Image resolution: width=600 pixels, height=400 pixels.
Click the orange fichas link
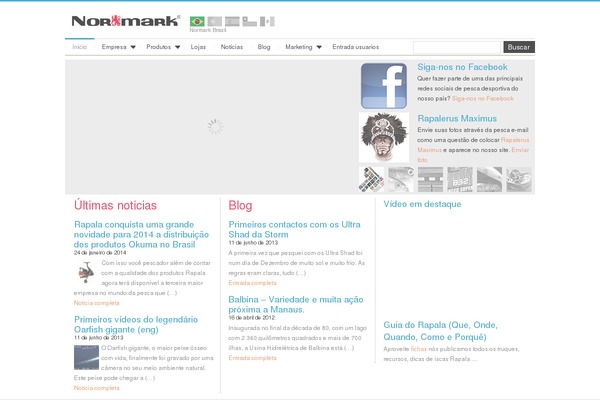[x=419, y=349]
